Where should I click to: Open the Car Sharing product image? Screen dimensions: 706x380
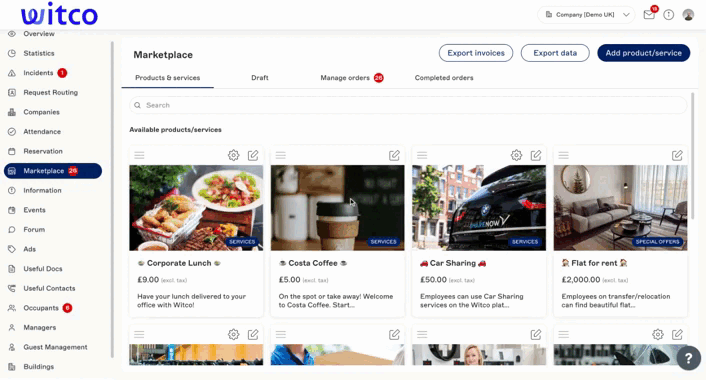(x=479, y=208)
